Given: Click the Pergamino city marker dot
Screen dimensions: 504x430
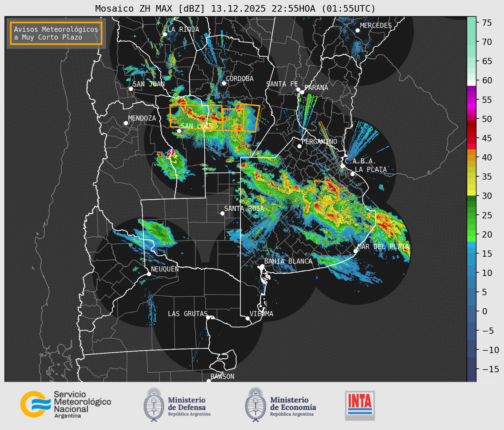Looking at the screenshot, I should click(299, 146).
